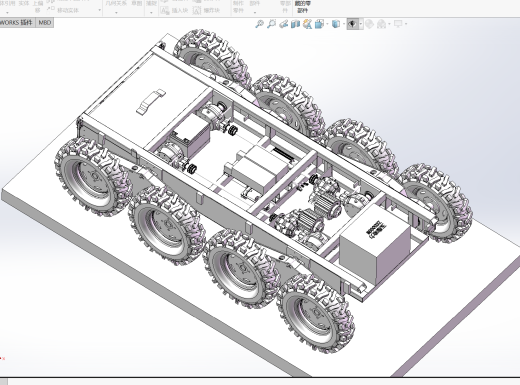Expand the 部件 dropdown arrow

click(x=255, y=13)
